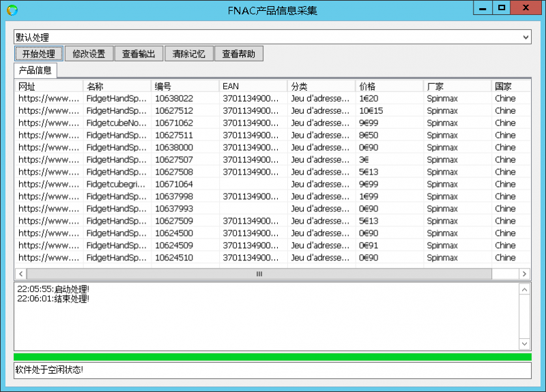The height and width of the screenshot is (392, 546).
Task: Click the 厂家 column header
Action: point(457,87)
